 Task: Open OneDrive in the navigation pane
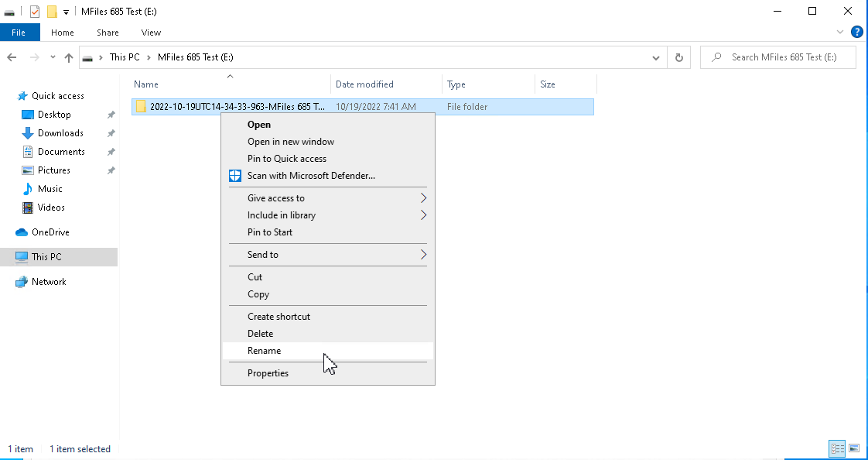click(50, 232)
